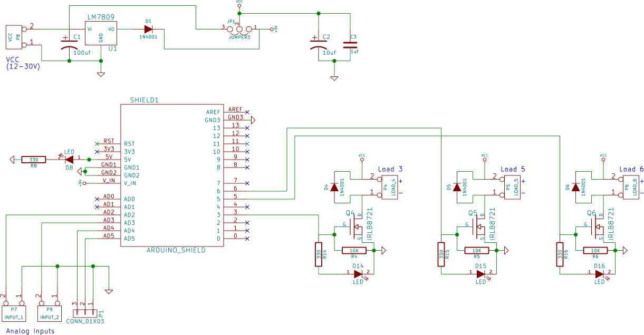
Task: Click the Analog Inputs text label
Action: click(x=30, y=331)
